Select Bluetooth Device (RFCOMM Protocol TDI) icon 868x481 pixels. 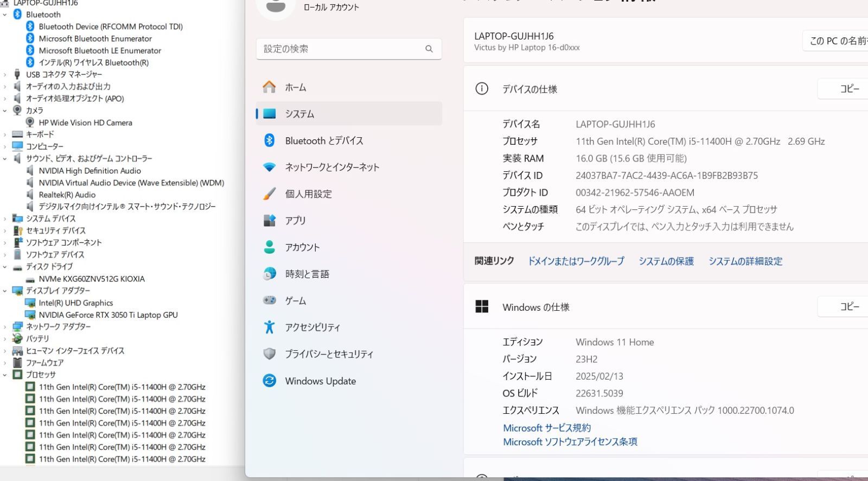pos(30,26)
